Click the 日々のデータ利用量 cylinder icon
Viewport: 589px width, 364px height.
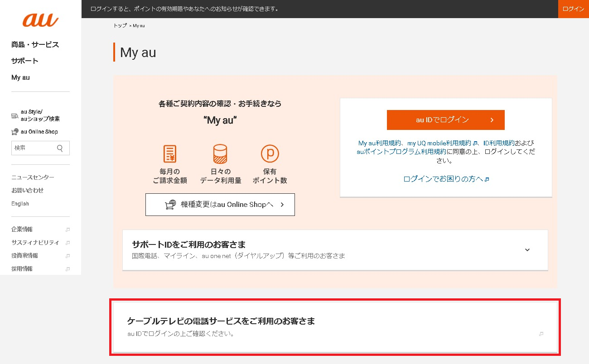coord(220,154)
